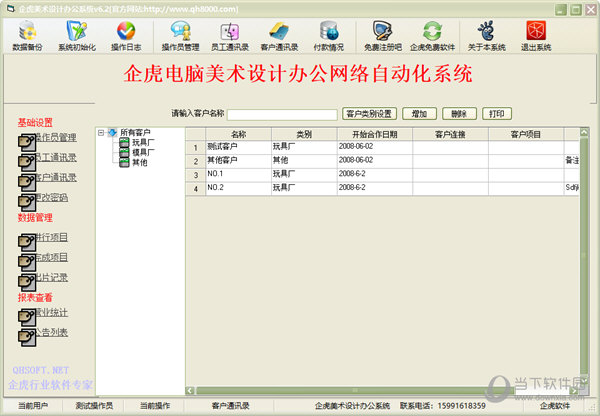Select the NO.1 customer cell

coord(238,175)
